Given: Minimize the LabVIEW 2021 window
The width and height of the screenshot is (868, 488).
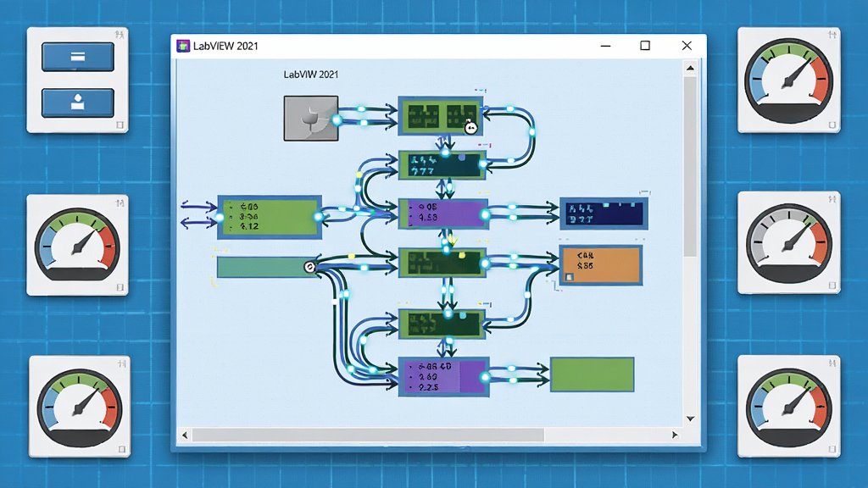Looking at the screenshot, I should 605,46.
